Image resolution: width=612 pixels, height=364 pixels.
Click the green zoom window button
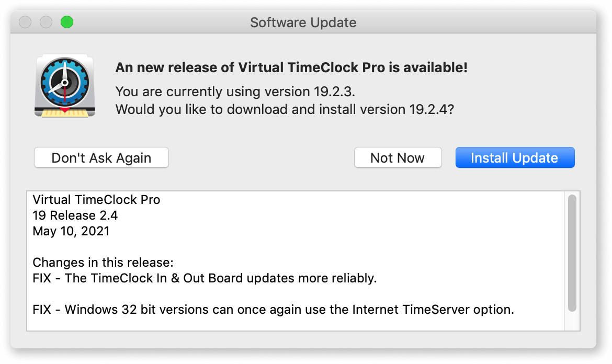[67, 22]
